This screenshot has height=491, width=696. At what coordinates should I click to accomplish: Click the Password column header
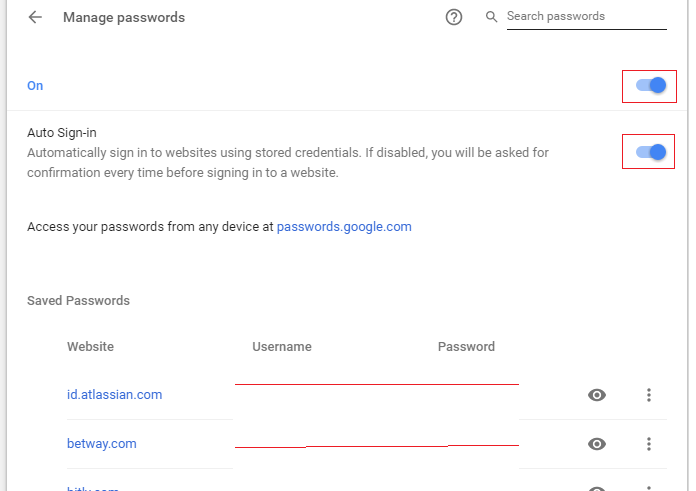466,347
